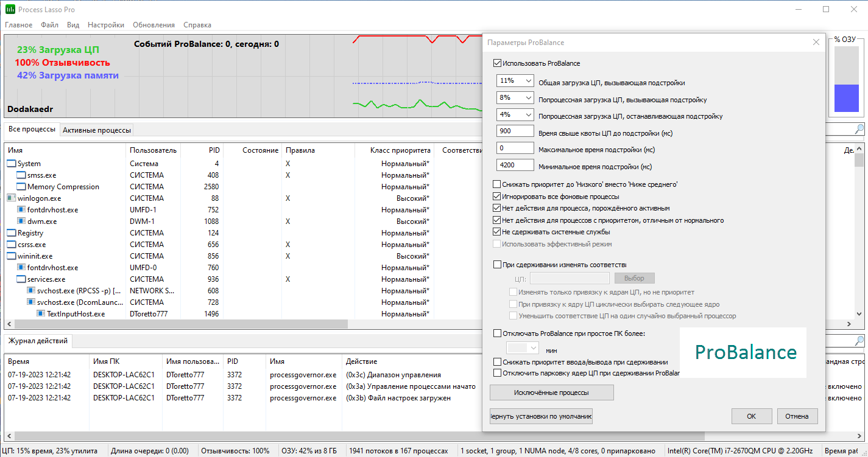Click the dwm.exe process icon
The height and width of the screenshot is (457, 868).
click(x=21, y=222)
